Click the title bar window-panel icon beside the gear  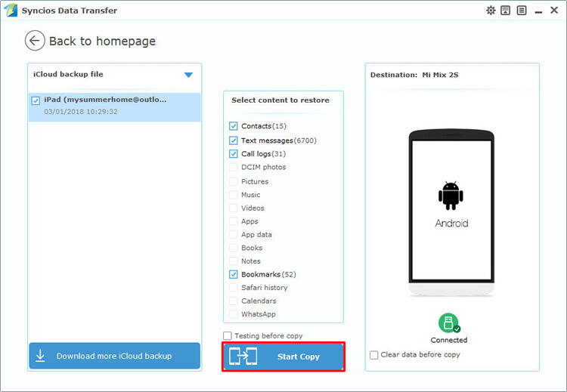(x=506, y=11)
